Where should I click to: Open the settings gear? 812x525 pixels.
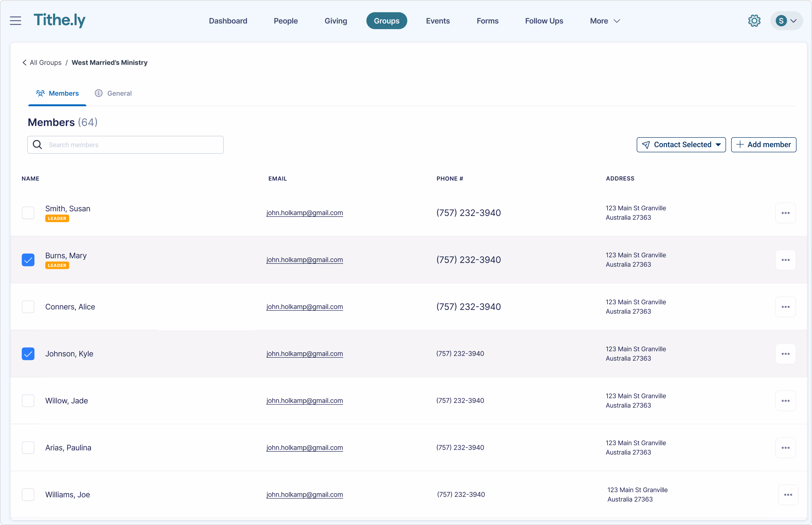pyautogui.click(x=754, y=20)
